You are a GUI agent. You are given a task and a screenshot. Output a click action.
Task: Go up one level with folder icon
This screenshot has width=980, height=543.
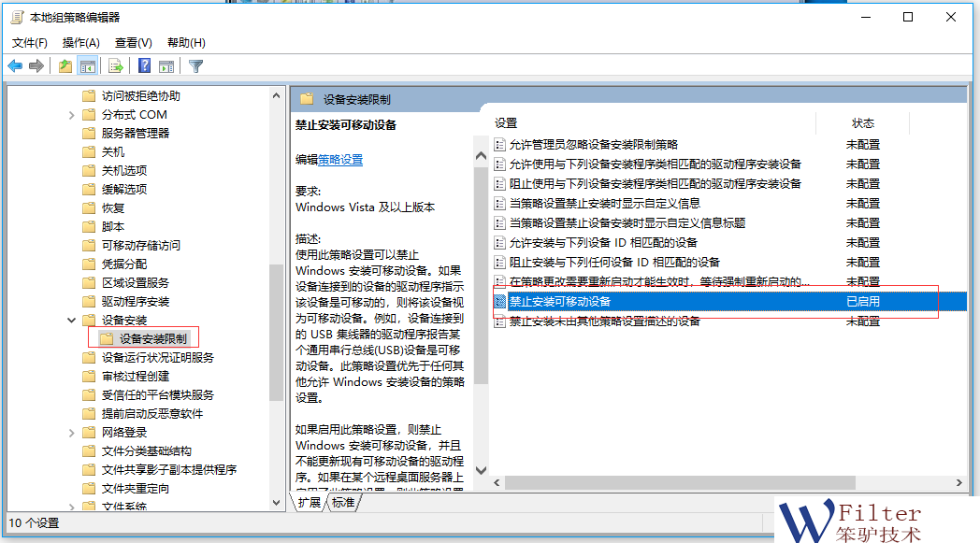[x=65, y=65]
